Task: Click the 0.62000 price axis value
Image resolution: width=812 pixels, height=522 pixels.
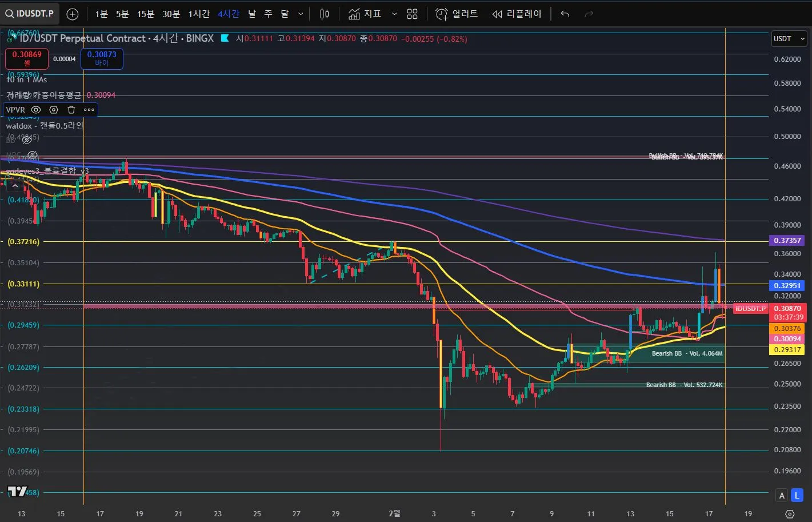Action: (787, 59)
